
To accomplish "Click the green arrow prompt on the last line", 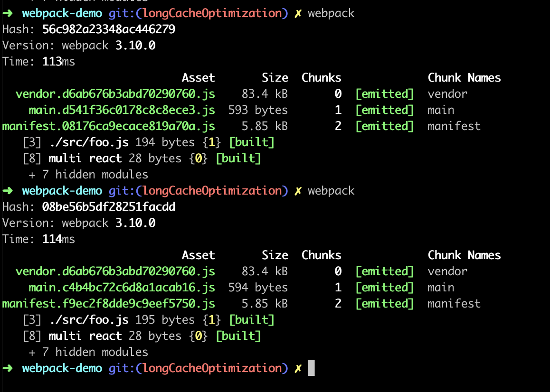I will (x=8, y=368).
